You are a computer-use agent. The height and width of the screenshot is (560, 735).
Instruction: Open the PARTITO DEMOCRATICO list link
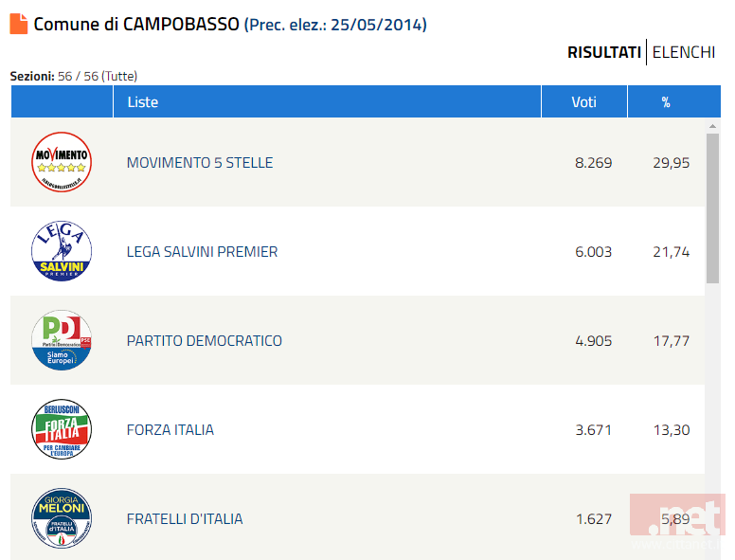(205, 341)
